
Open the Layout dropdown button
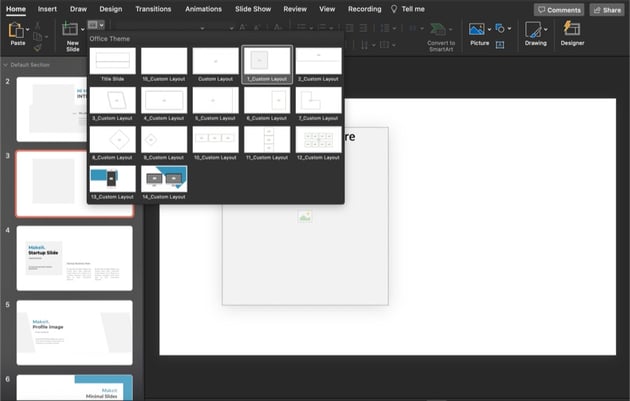tap(96, 24)
